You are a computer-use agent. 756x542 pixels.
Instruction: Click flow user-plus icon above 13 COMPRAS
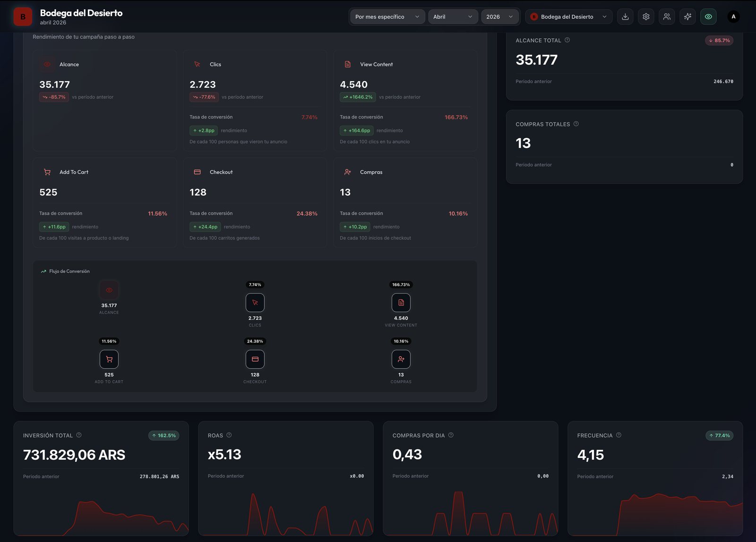click(x=401, y=359)
